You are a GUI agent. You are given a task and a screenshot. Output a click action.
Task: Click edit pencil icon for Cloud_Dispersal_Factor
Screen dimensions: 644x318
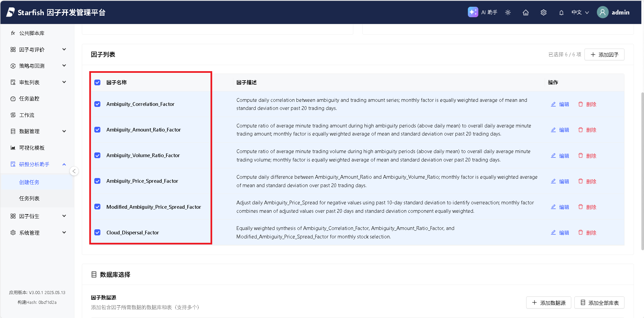pyautogui.click(x=553, y=232)
